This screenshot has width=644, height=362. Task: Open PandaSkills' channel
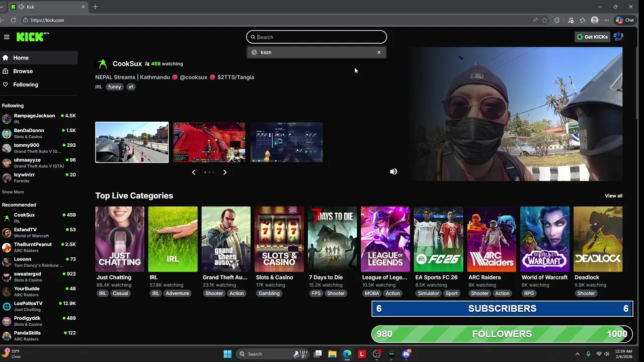[x=39, y=335]
